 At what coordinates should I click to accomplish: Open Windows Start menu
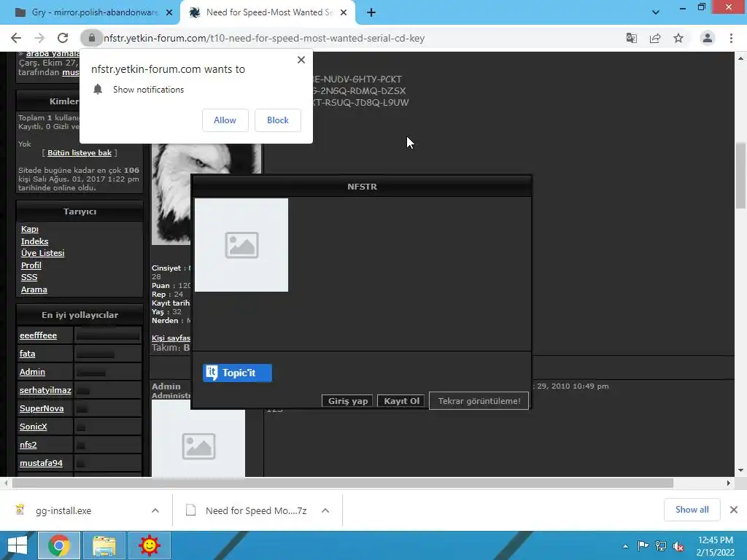[18, 545]
